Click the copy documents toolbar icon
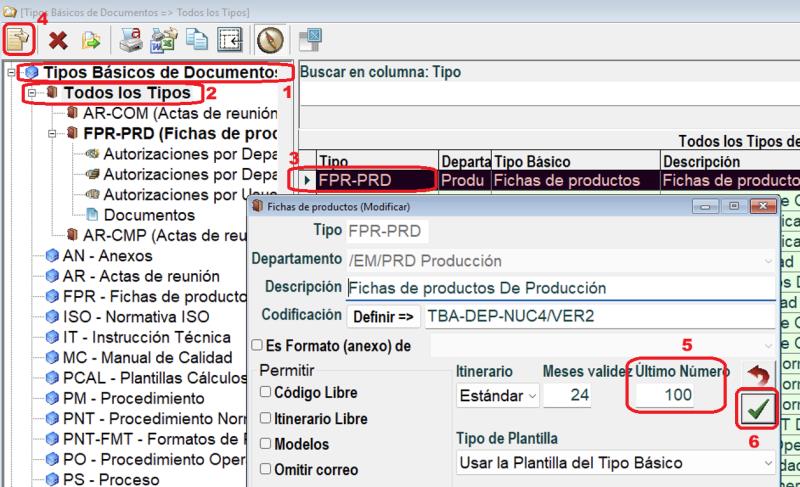The image size is (800, 487). click(196, 41)
